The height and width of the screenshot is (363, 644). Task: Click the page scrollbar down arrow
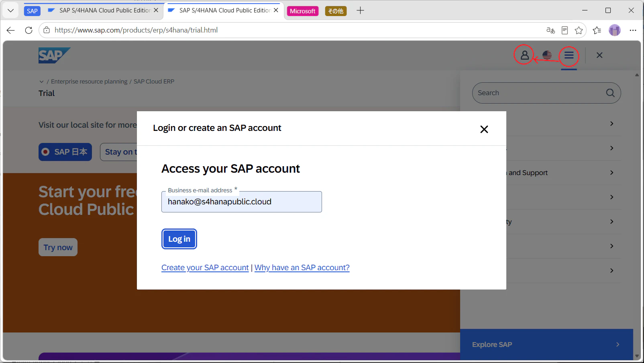pyautogui.click(x=637, y=356)
